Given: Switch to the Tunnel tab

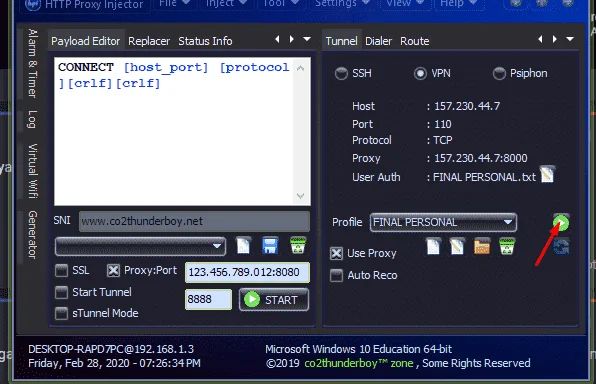Looking at the screenshot, I should click(x=341, y=41).
